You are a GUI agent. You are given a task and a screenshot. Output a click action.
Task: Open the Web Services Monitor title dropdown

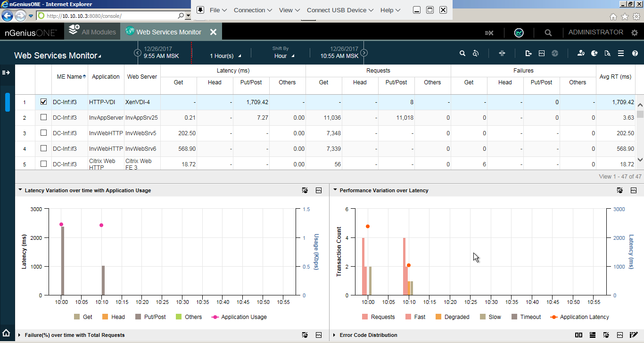tap(58, 56)
